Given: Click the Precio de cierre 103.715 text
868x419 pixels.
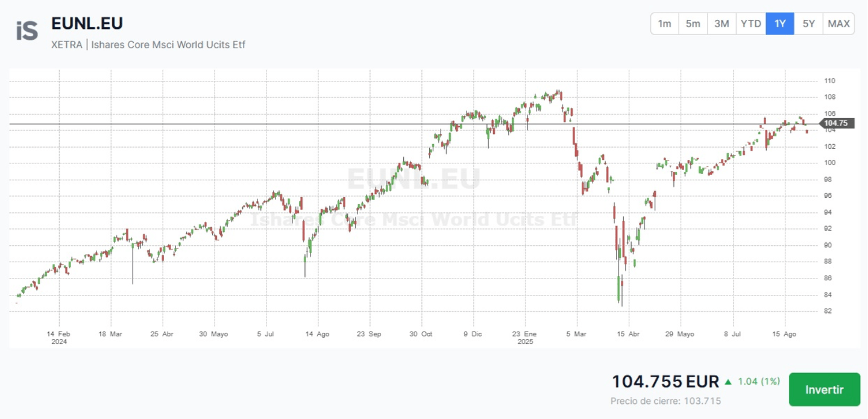Looking at the screenshot, I should 665,401.
